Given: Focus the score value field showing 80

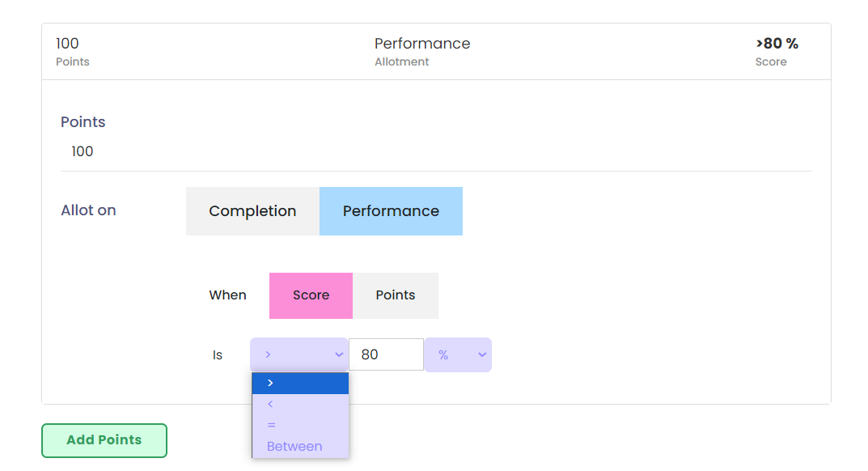Looking at the screenshot, I should click(386, 354).
